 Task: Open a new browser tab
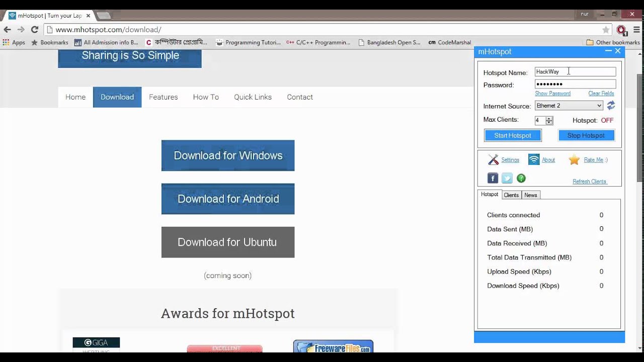point(103,16)
